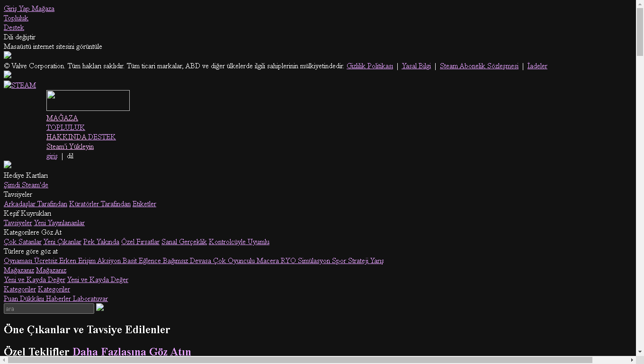644x364 pixels.
Task: Open the Giriş Yap link
Action: [x=17, y=9]
